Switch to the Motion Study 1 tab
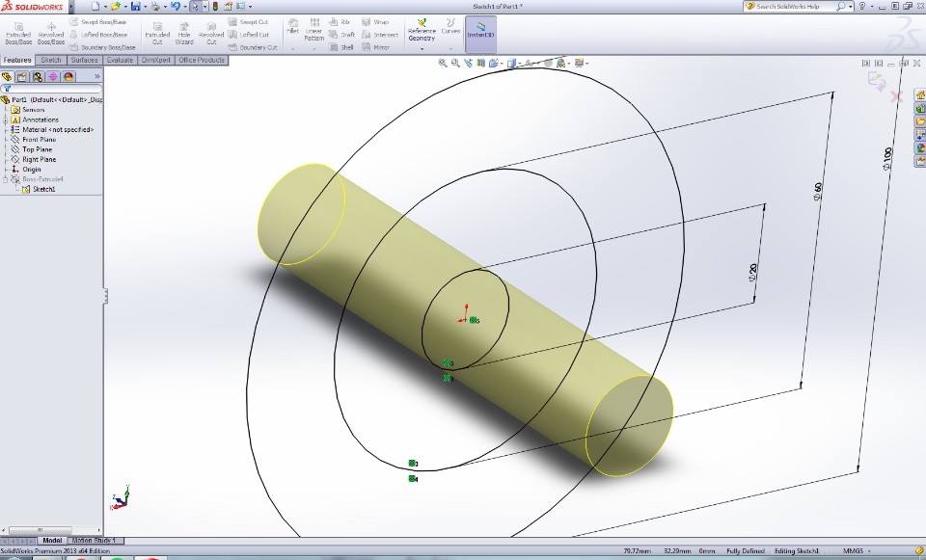Screen dimensions: 926x560 tap(94, 541)
